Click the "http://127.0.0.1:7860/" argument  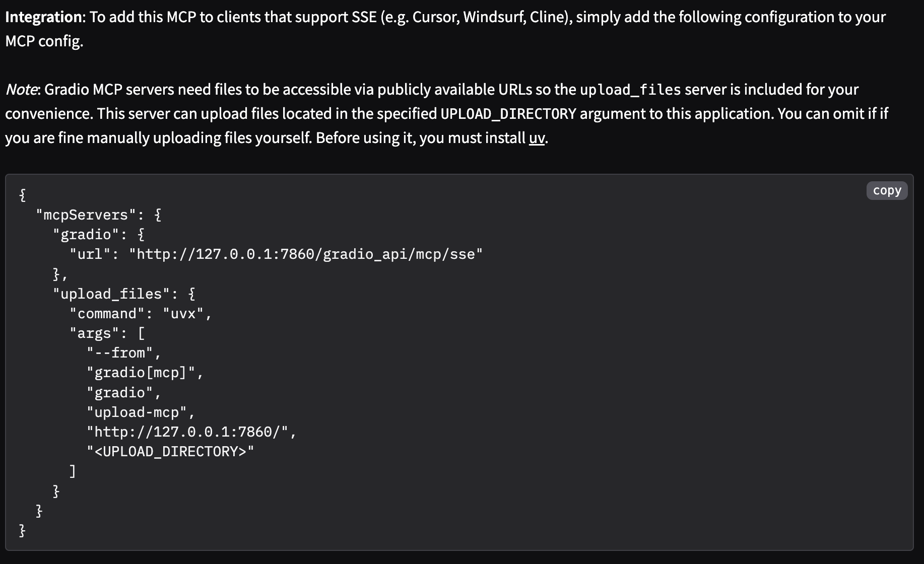click(x=188, y=432)
